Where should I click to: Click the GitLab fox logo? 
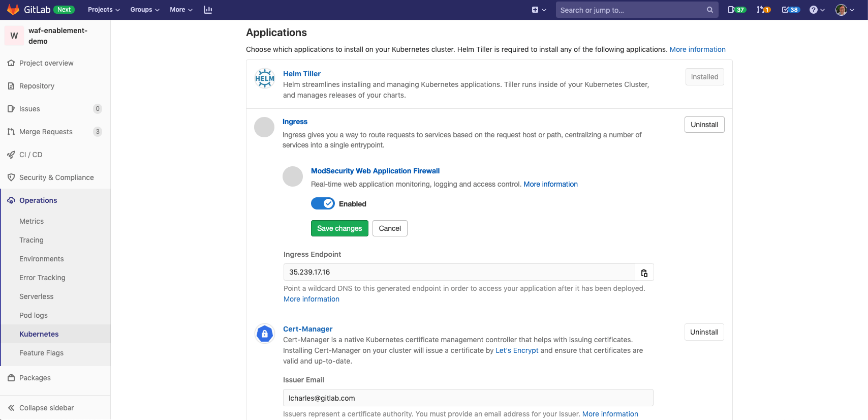(x=13, y=10)
